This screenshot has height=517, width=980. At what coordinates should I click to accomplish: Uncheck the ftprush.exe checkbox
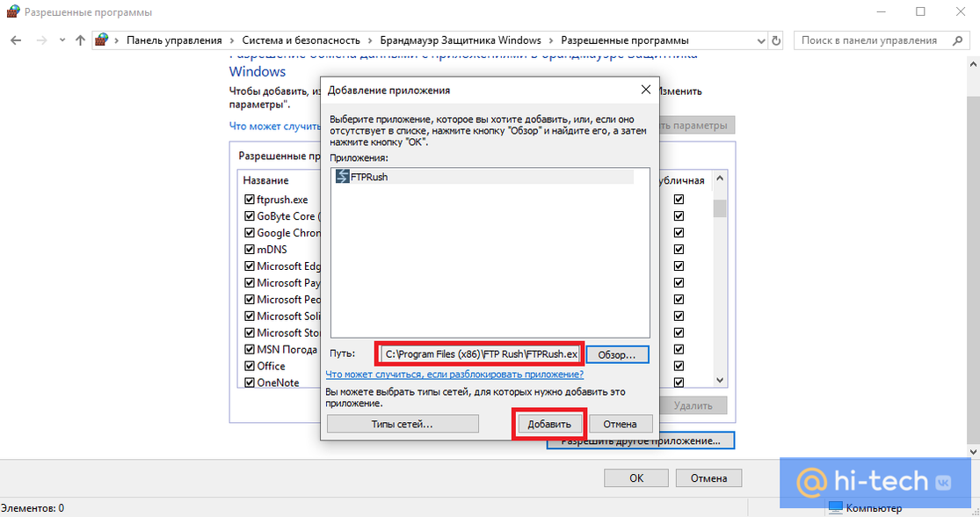click(x=250, y=200)
